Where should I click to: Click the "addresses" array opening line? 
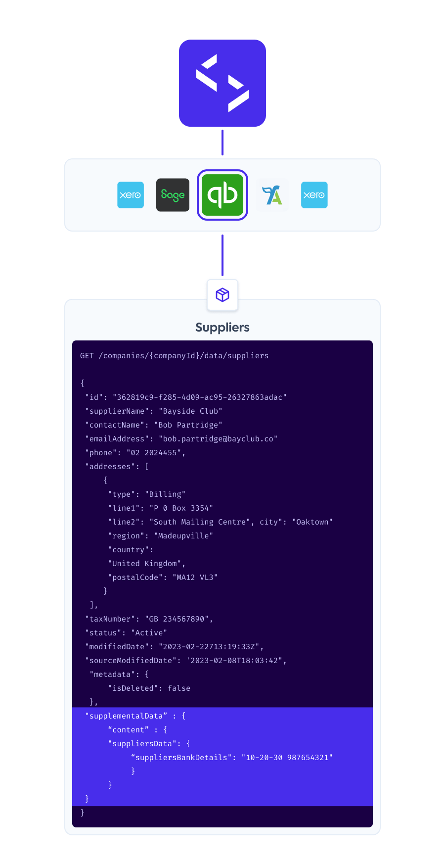117,467
